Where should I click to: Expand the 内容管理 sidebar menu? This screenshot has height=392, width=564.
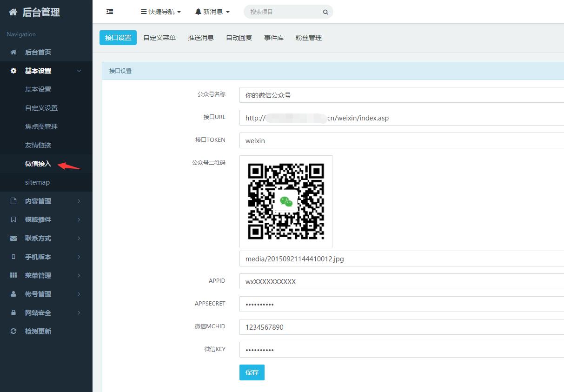(x=38, y=201)
